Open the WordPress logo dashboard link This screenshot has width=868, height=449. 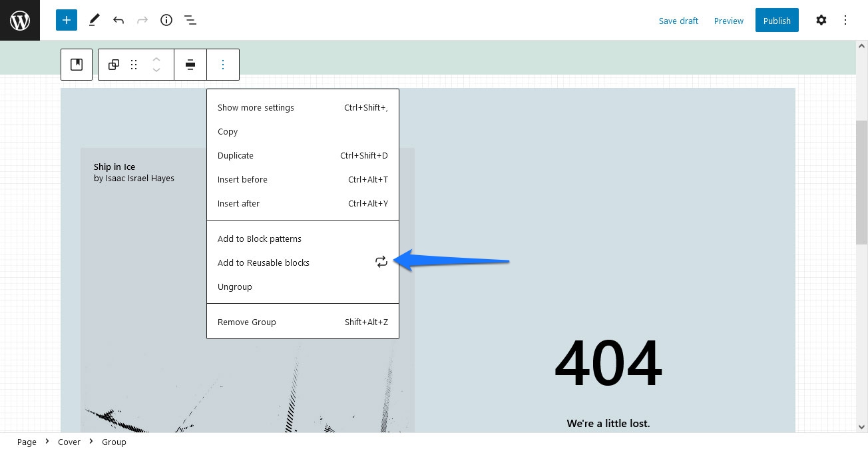(20, 20)
